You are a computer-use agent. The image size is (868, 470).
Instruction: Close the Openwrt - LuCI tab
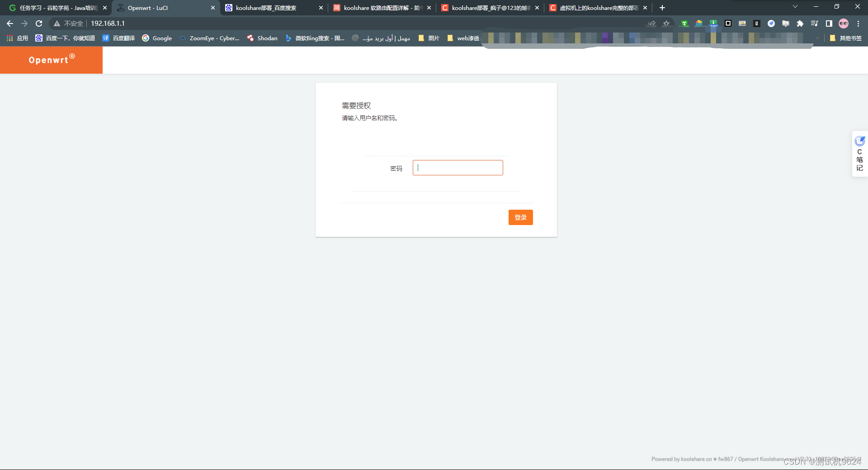[213, 8]
